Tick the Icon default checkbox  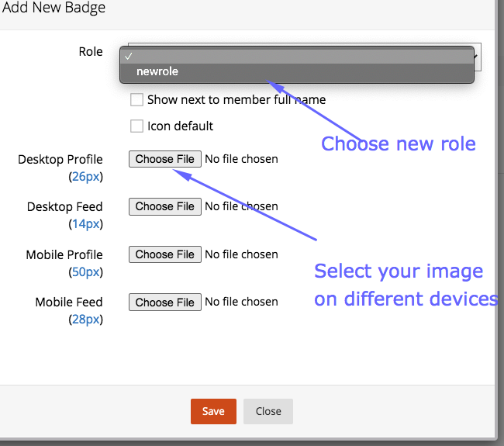[136, 126]
